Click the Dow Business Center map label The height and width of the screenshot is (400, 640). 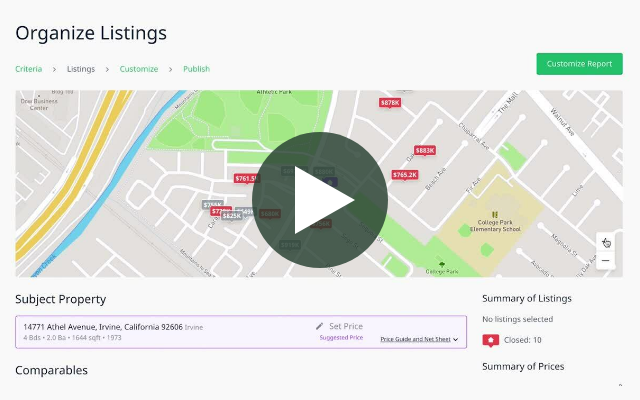point(39,104)
